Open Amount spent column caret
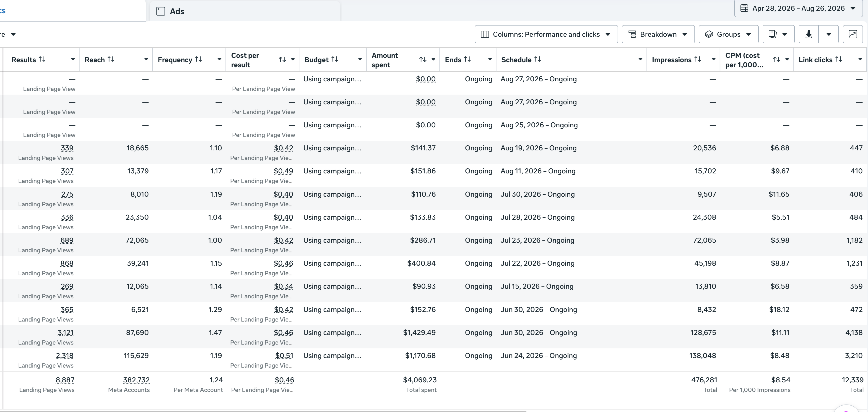 [x=433, y=59]
